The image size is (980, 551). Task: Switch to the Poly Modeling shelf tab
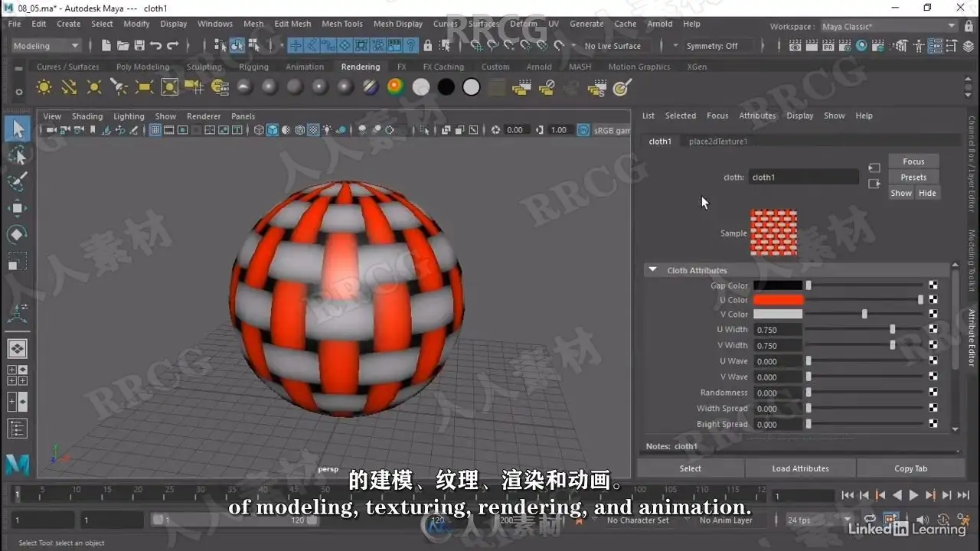pos(142,67)
